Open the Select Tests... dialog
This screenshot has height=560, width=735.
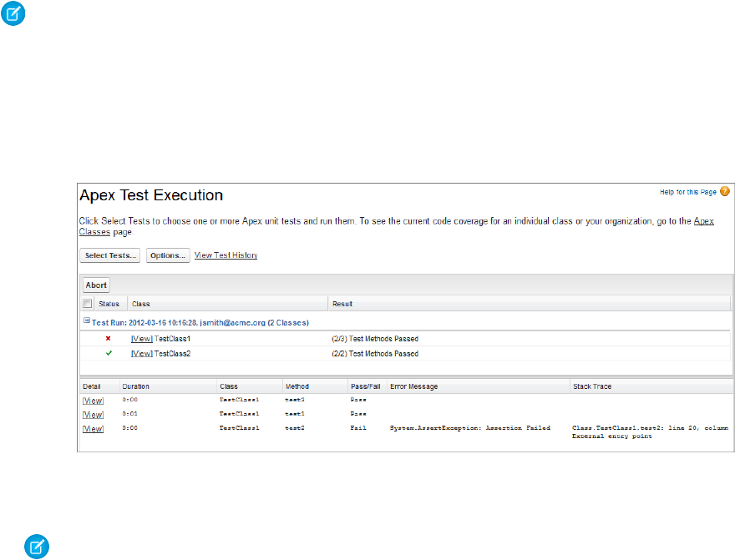109,255
